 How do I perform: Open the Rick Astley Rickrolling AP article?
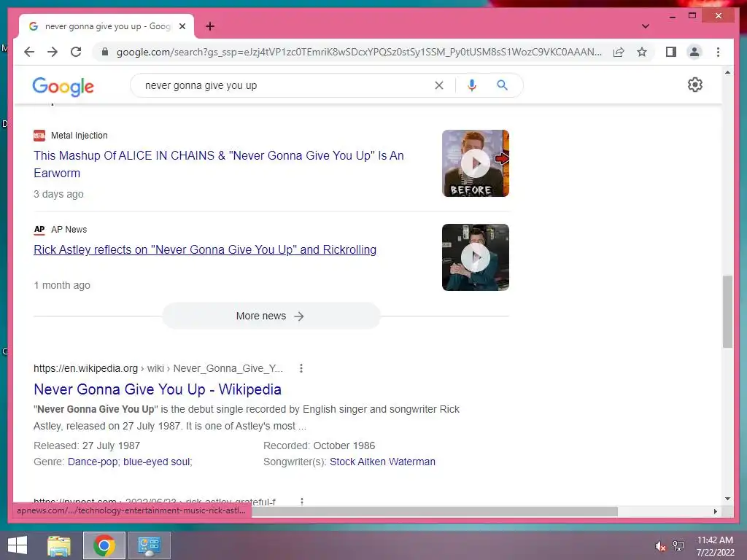(205, 249)
